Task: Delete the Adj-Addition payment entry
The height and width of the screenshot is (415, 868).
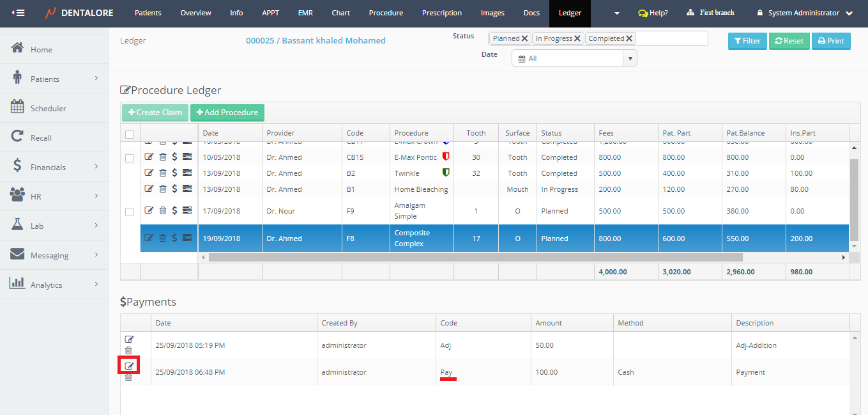Action: [128, 350]
